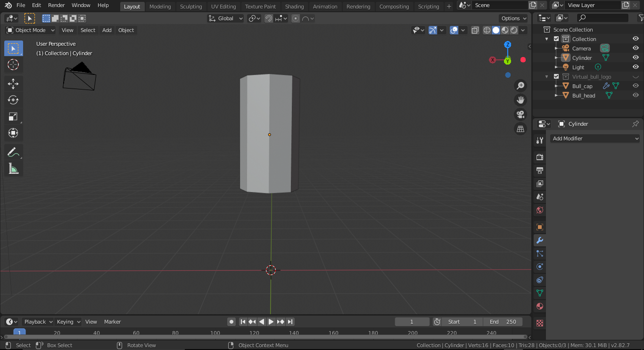Activate the 3D Cursor tool
The image size is (644, 350).
(x=13, y=65)
